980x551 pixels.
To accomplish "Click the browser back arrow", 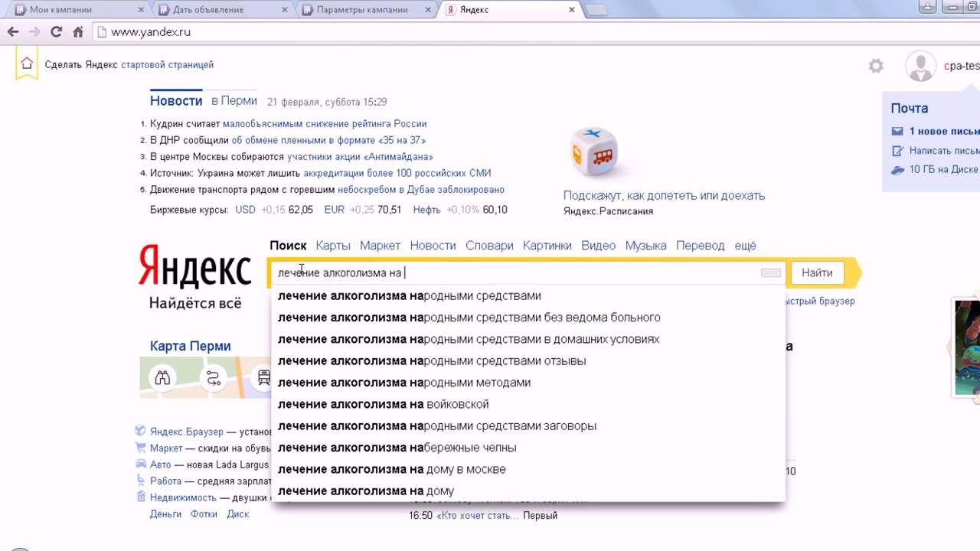I will [12, 32].
